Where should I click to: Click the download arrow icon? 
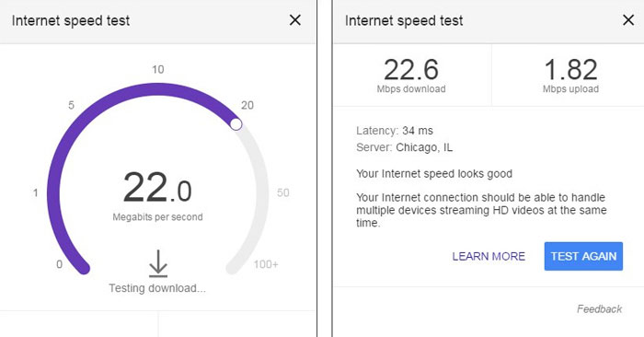158,263
